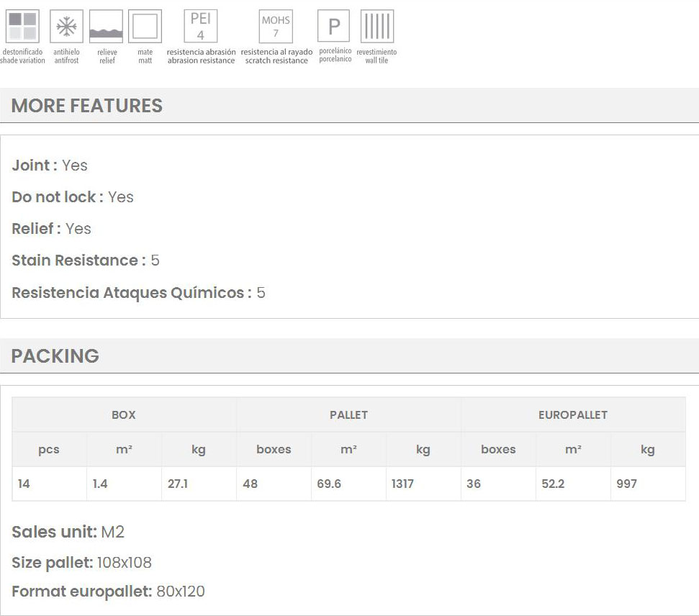Click the PEI 4 abrasion resistance icon
Screen dimensions: 699x616
[x=201, y=27]
